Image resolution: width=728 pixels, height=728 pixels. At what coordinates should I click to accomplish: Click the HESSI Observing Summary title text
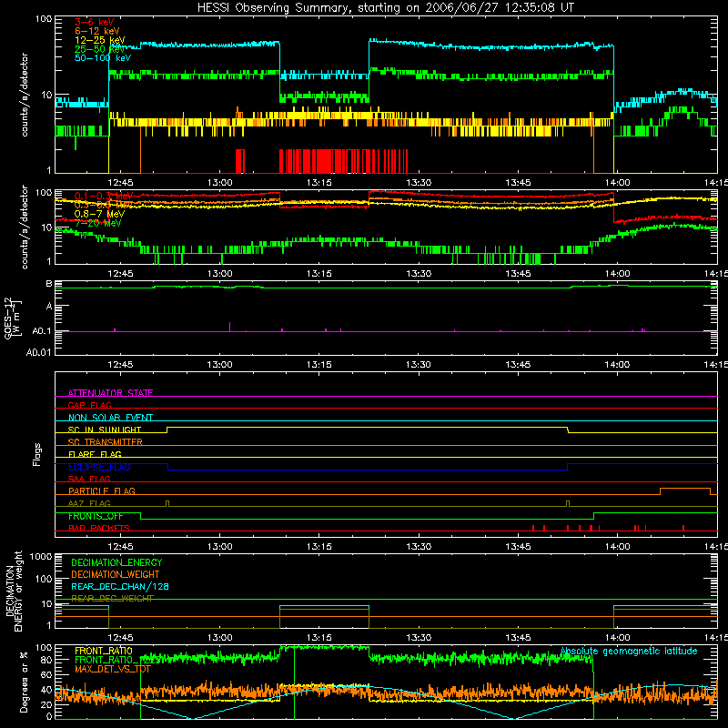pyautogui.click(x=385, y=8)
